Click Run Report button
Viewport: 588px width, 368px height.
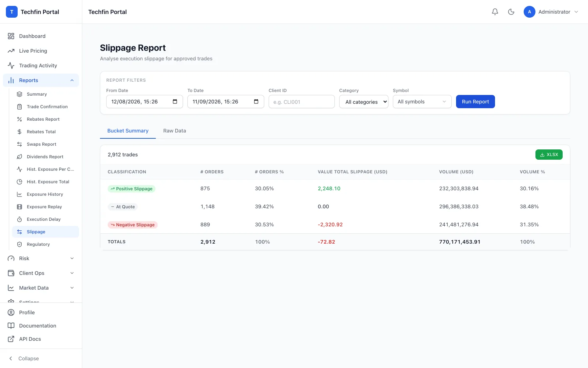tap(476, 102)
